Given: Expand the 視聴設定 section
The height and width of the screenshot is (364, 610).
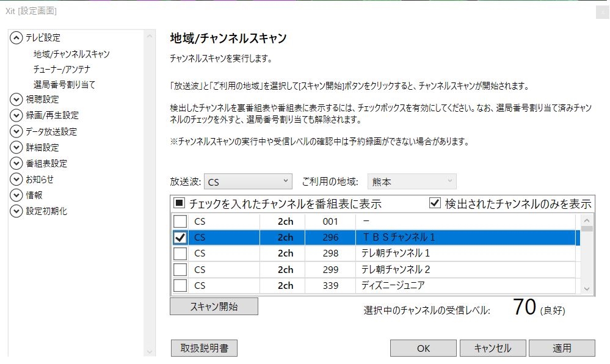Looking at the screenshot, I should [x=16, y=100].
